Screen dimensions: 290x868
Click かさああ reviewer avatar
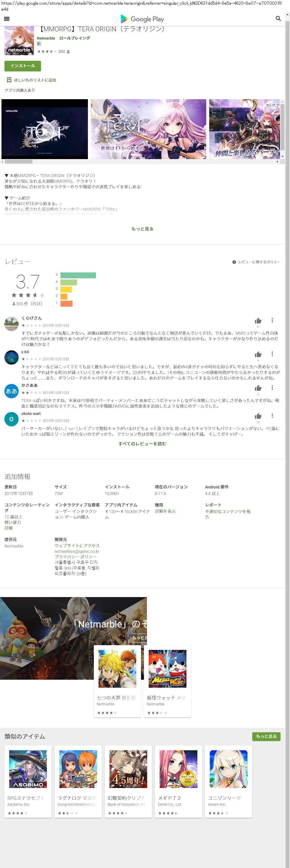tap(12, 391)
